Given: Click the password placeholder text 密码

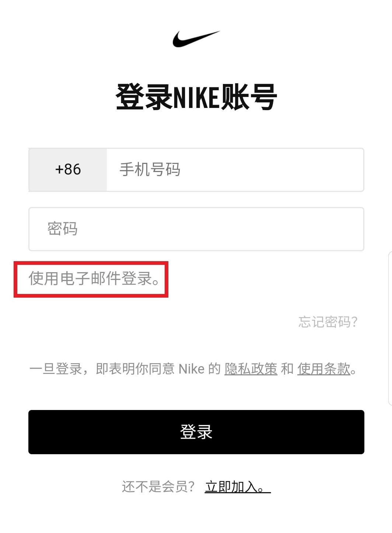Looking at the screenshot, I should [x=63, y=229].
